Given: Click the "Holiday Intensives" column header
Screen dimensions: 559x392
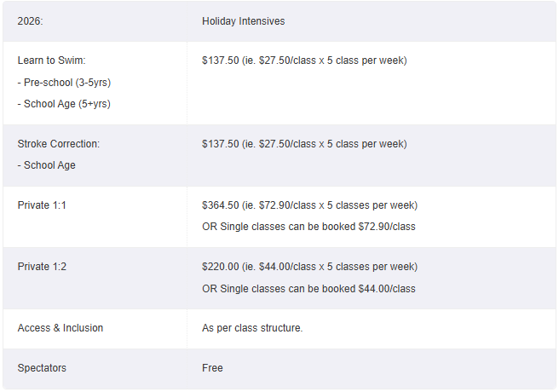Looking at the screenshot, I should (x=243, y=21).
